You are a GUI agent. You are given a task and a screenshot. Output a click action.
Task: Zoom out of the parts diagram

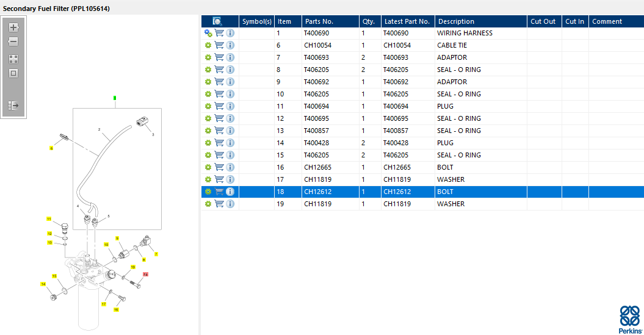point(13,41)
